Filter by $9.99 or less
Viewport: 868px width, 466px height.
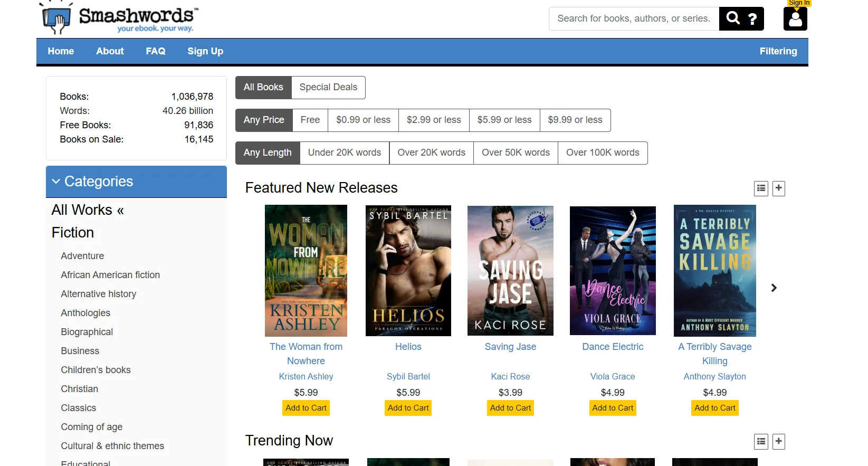coord(575,120)
